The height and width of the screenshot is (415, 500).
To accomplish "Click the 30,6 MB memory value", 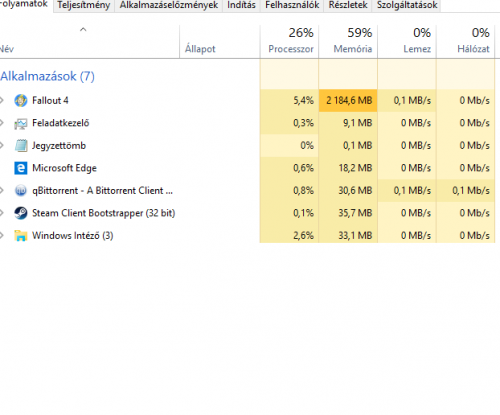I will [355, 191].
